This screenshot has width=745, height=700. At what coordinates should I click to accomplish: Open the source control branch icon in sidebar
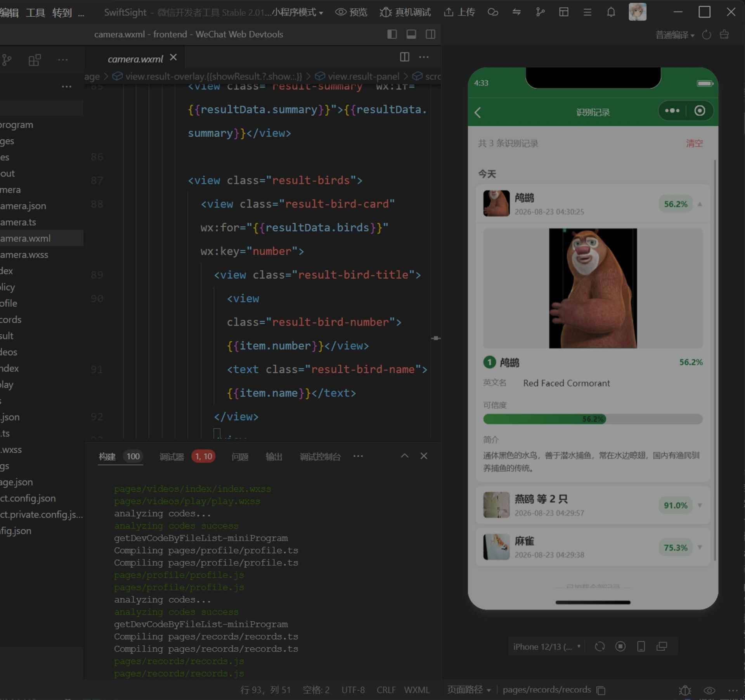point(7,60)
